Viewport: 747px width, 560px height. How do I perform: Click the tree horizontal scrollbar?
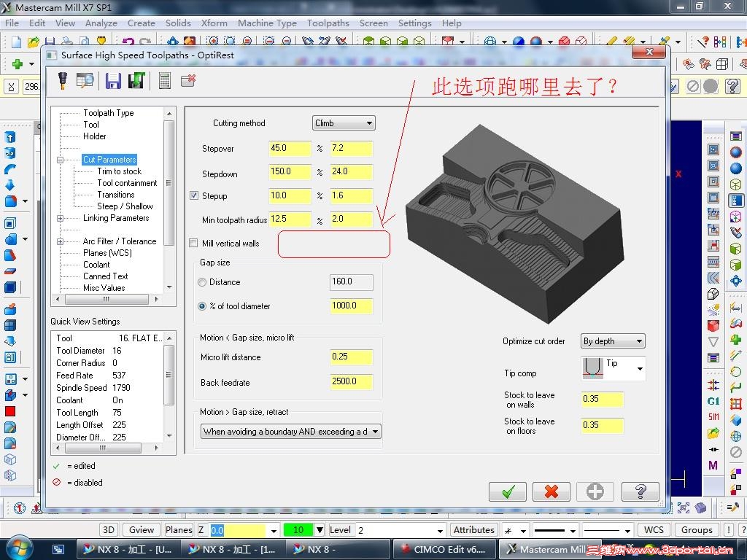pos(107,299)
